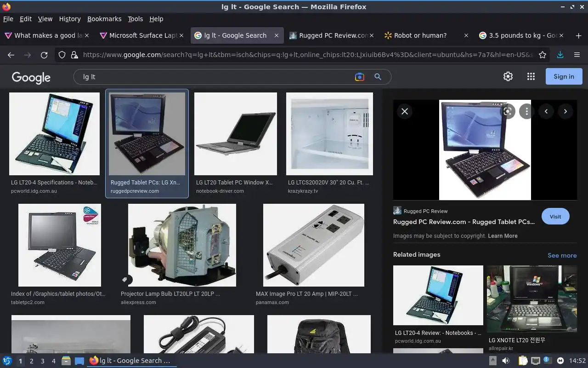Open the large preview image of the tablet

click(485, 150)
